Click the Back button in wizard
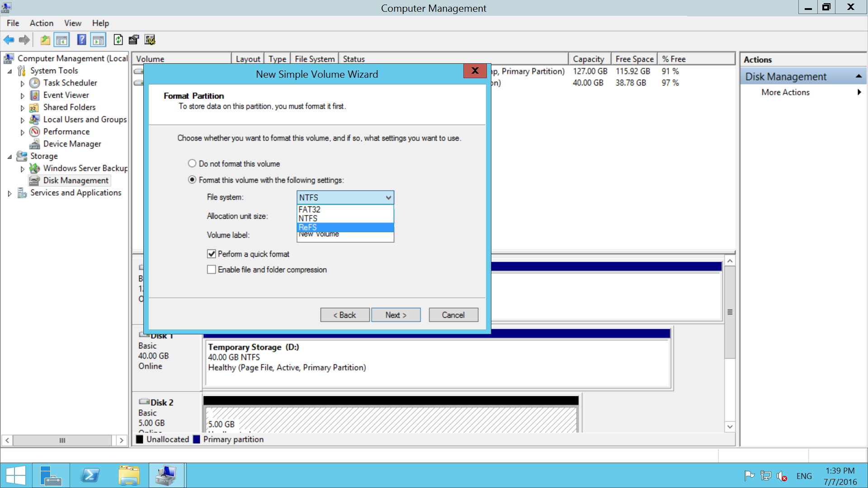Screen dimensions: 868x488 click(345, 315)
